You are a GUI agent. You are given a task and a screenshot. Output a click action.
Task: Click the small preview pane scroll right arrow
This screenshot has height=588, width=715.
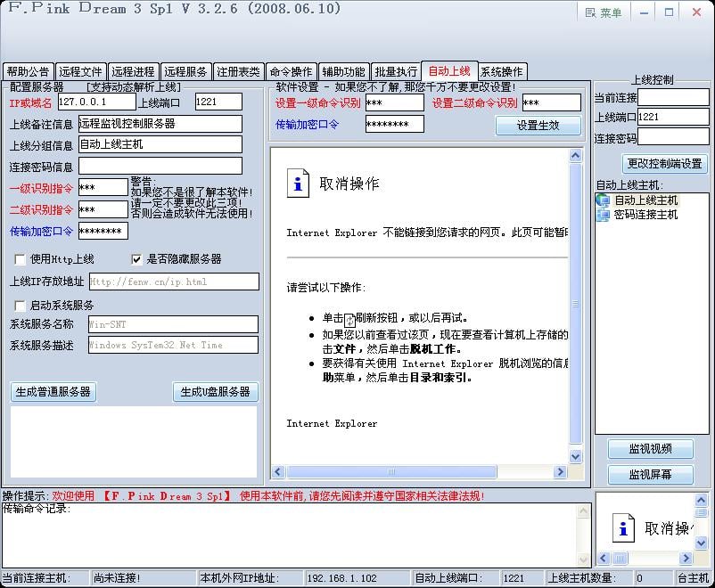click(686, 558)
